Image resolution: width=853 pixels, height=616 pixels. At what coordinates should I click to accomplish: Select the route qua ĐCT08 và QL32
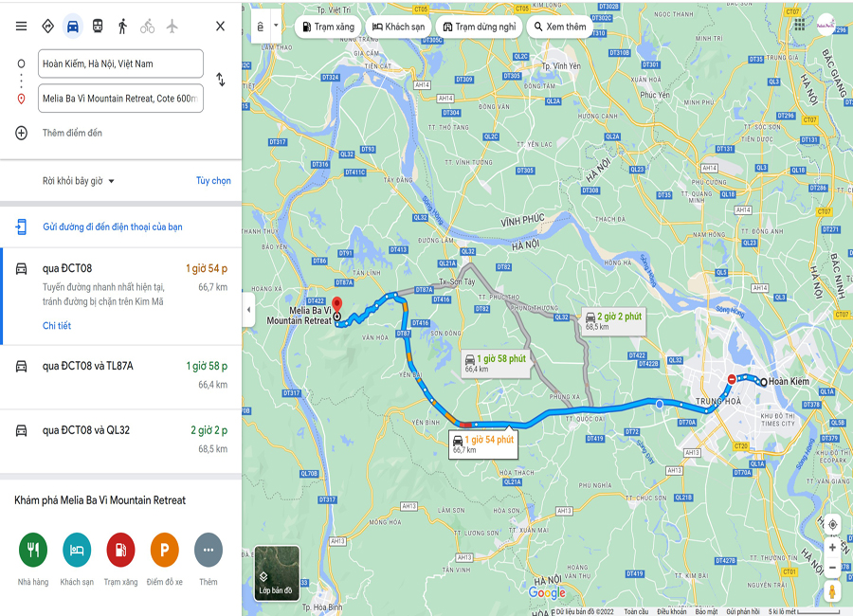tap(120, 440)
